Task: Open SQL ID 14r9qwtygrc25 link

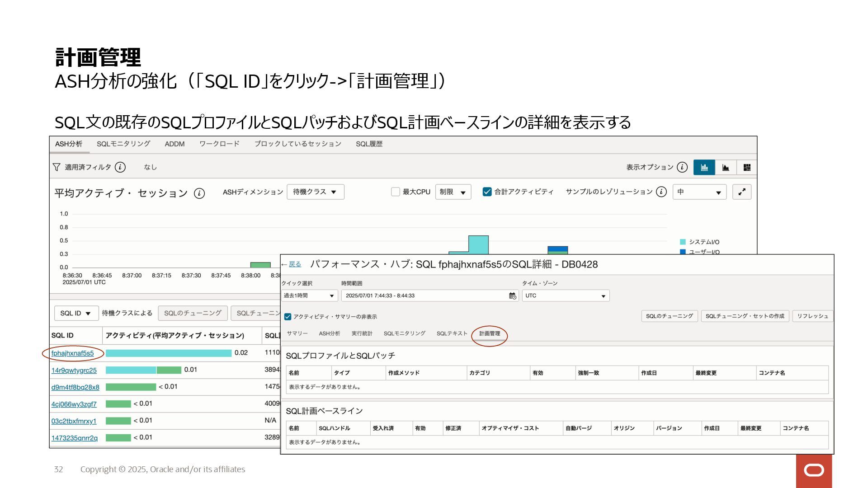Action: click(74, 371)
